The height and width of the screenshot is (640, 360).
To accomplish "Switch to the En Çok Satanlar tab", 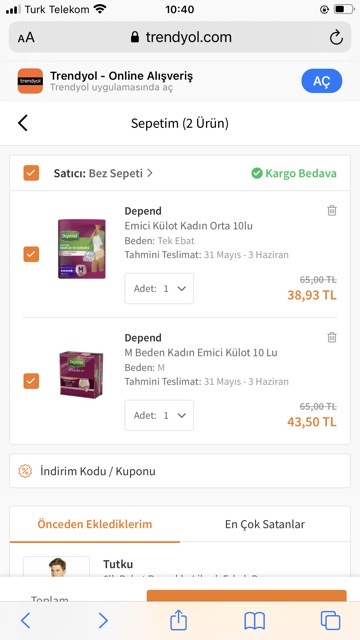I will (x=265, y=524).
